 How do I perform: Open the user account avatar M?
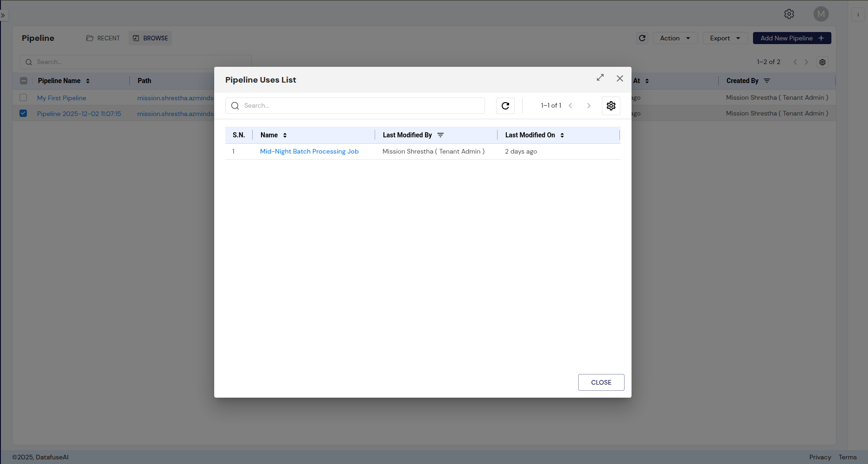pos(821,13)
